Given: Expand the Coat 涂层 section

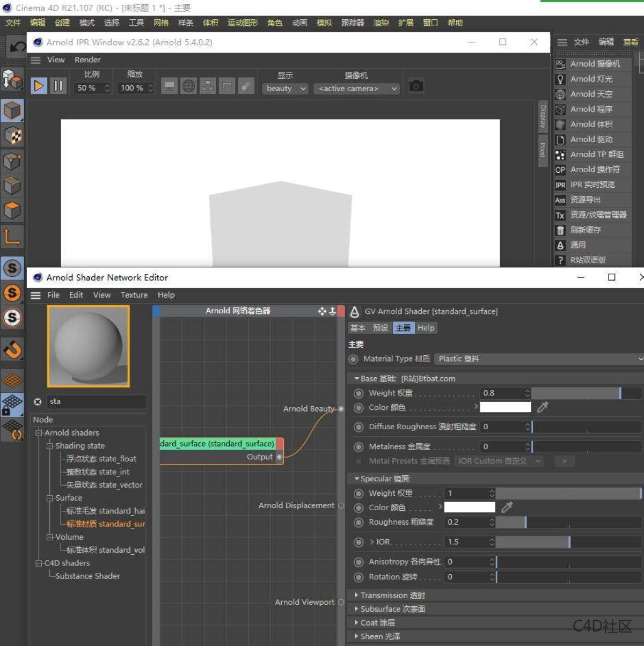Looking at the screenshot, I should (x=356, y=623).
